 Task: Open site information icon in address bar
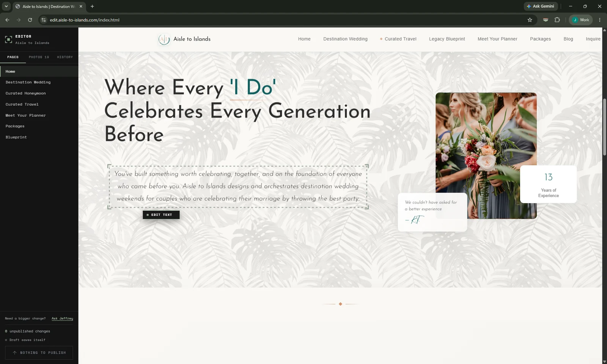point(44,20)
